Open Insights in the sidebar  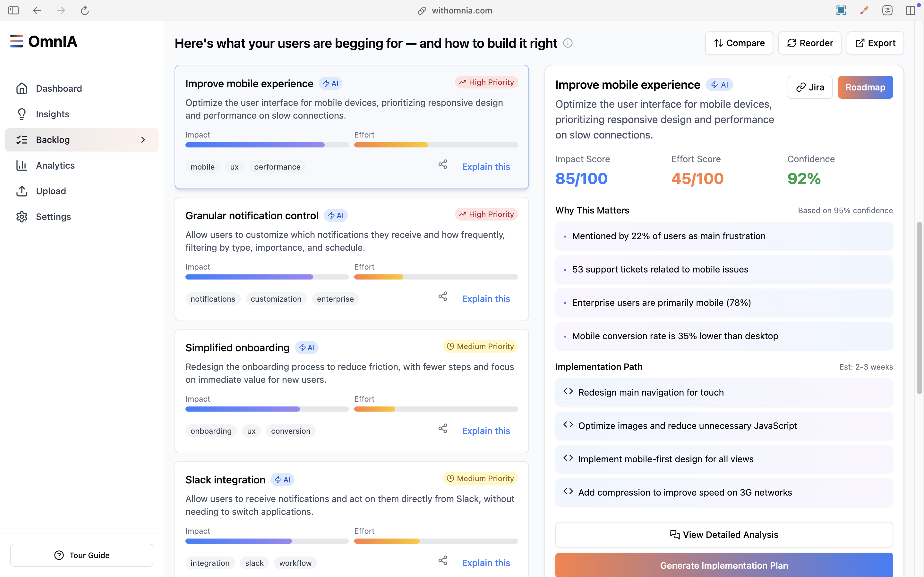(53, 114)
